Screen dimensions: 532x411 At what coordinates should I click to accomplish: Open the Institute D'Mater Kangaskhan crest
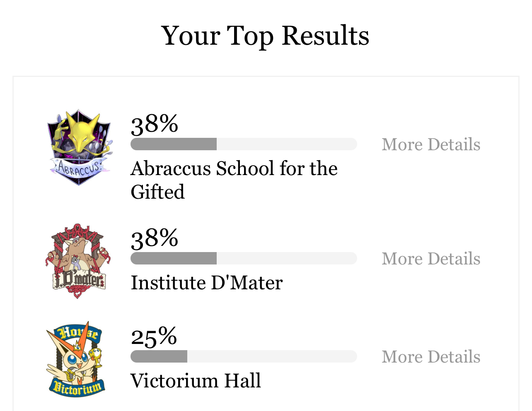tap(77, 261)
